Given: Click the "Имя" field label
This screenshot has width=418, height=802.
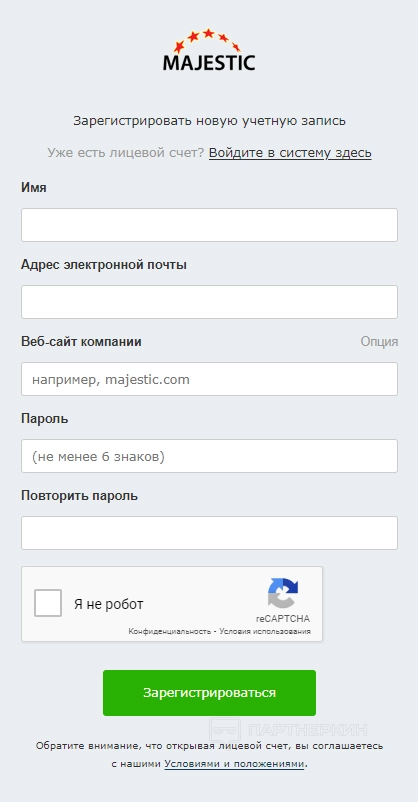Looking at the screenshot, I should (x=34, y=188).
